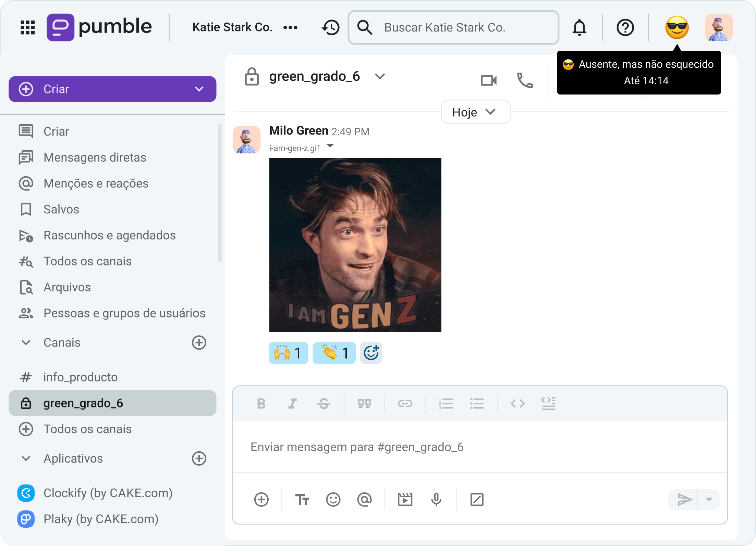Toggle the clapping hands reaction
Screen dimensions: 756x552
[x=334, y=353]
